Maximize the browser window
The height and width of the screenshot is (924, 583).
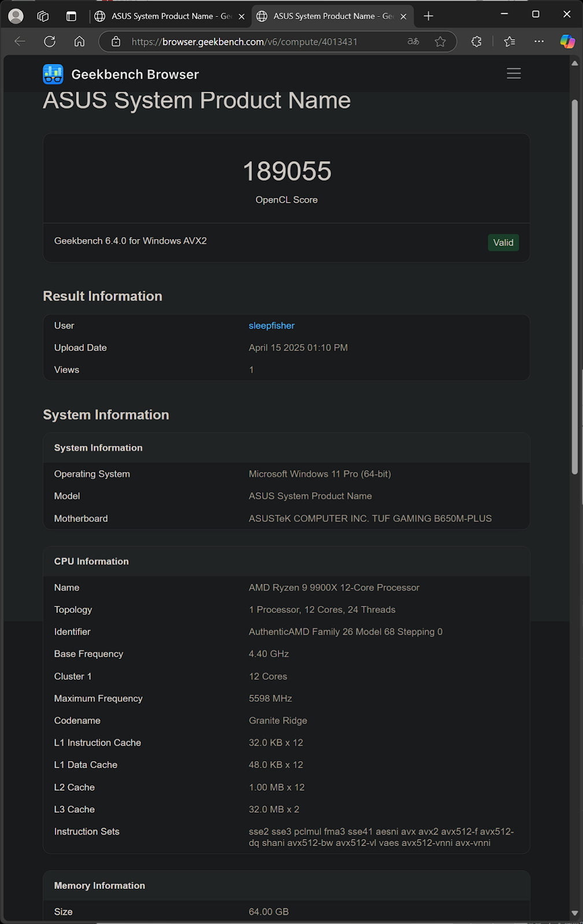pyautogui.click(x=536, y=14)
